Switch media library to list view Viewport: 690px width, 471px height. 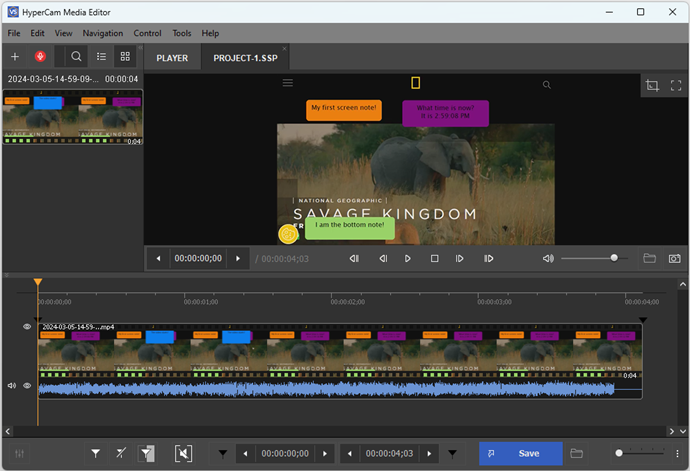[101, 56]
